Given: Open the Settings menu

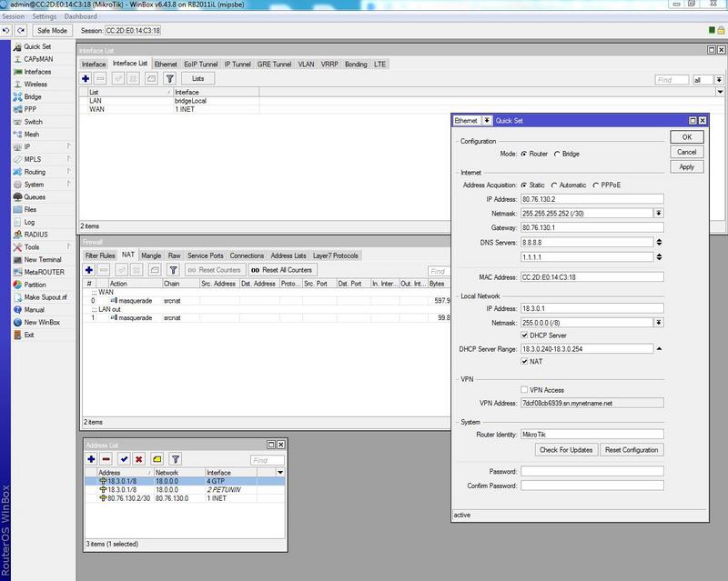Looking at the screenshot, I should pos(44,16).
